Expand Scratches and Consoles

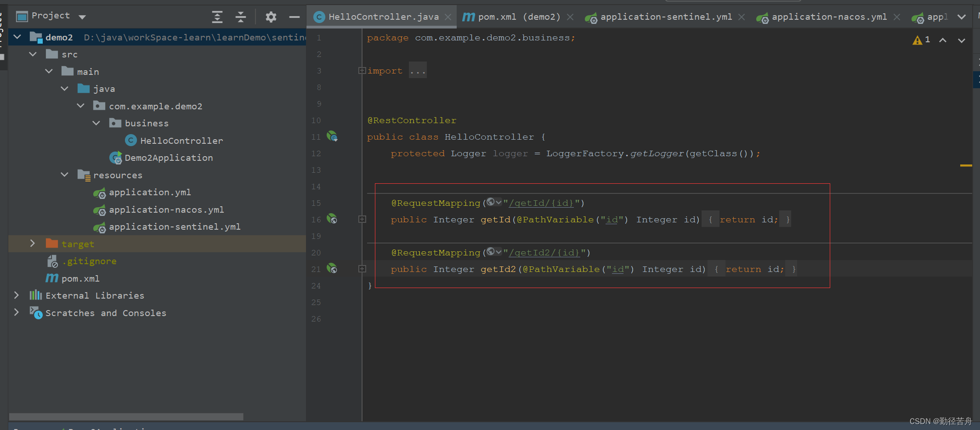coord(17,312)
